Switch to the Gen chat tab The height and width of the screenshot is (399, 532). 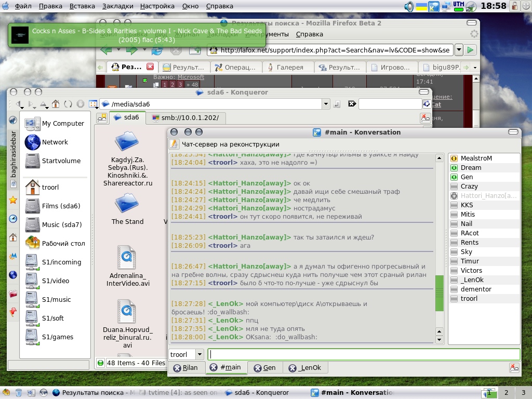click(x=265, y=368)
